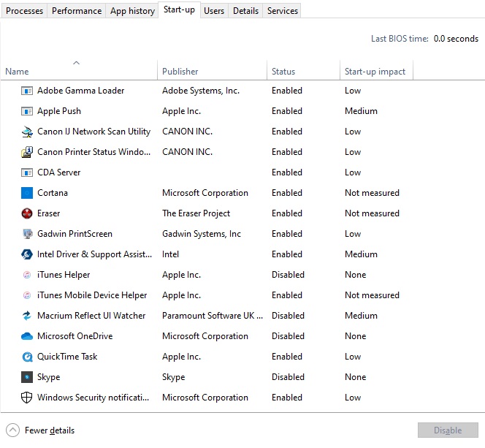Click Paramount Software UK publisher cell
Viewport: 485px width, 448px height.
coord(213,316)
